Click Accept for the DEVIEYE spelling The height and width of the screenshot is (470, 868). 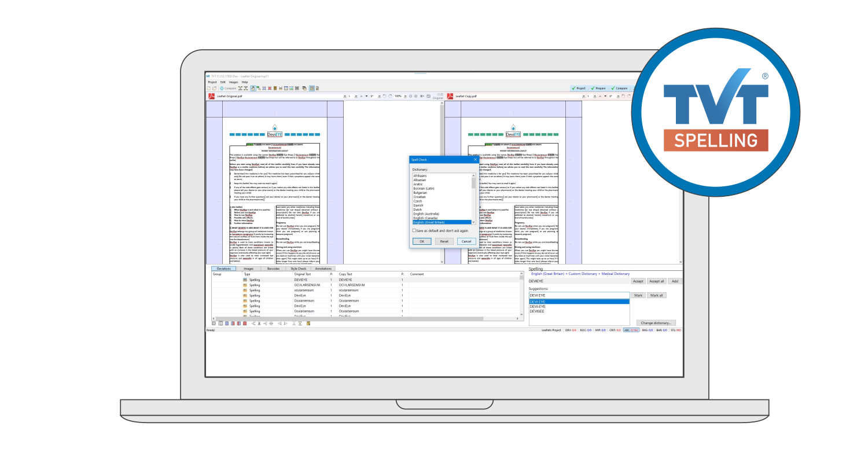coord(638,281)
